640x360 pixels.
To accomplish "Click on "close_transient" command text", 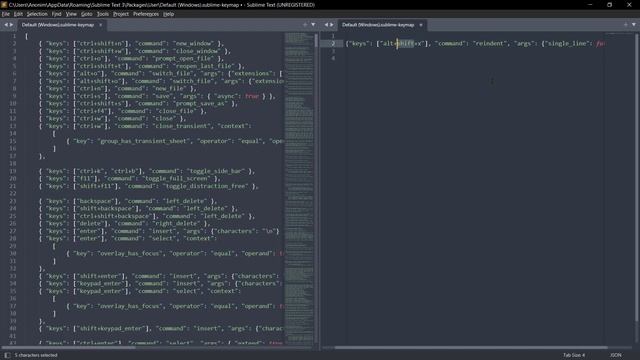I will (181, 126).
